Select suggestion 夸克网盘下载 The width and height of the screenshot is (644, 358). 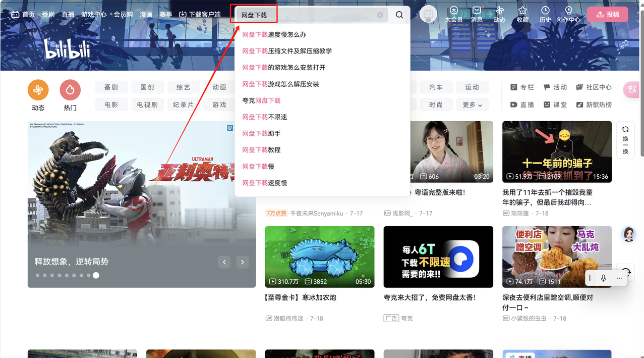click(x=261, y=100)
